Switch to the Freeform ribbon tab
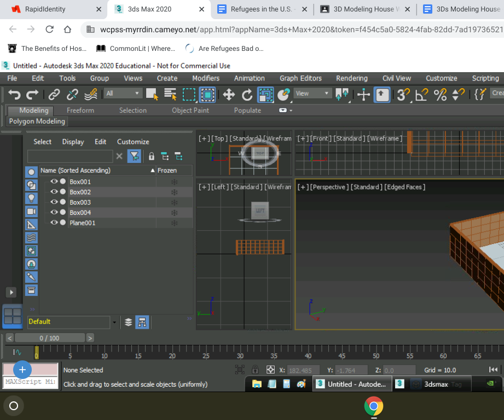Viewport: 504px width, 420px height. [x=80, y=110]
